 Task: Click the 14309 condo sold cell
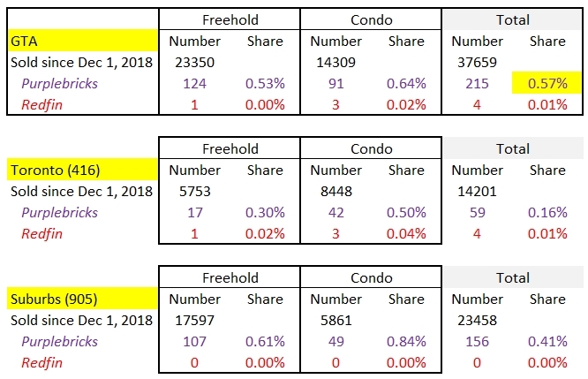(336, 63)
